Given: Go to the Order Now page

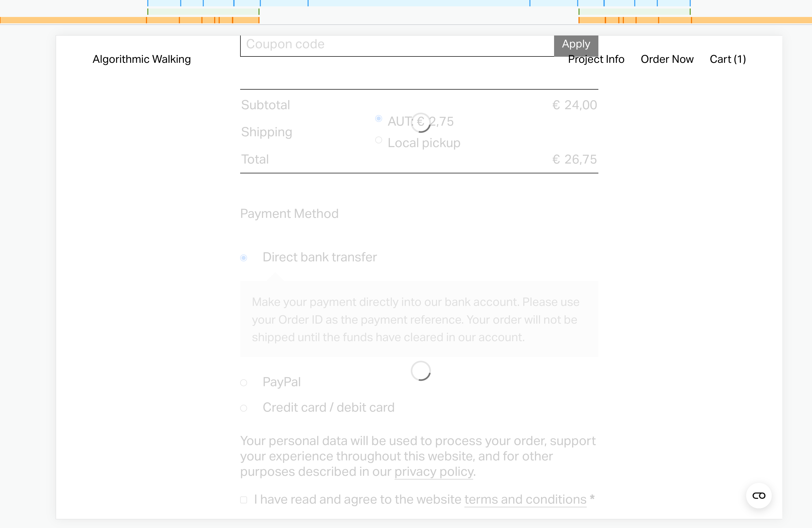Looking at the screenshot, I should coord(667,59).
